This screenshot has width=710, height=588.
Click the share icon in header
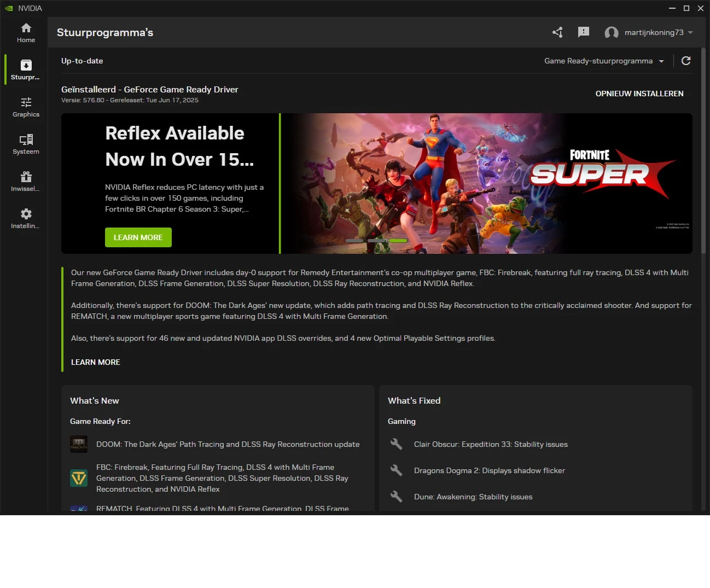coord(557,32)
